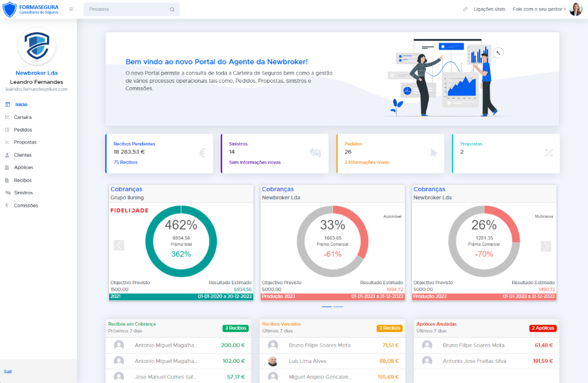Click the Apólices document icon

tap(7, 167)
